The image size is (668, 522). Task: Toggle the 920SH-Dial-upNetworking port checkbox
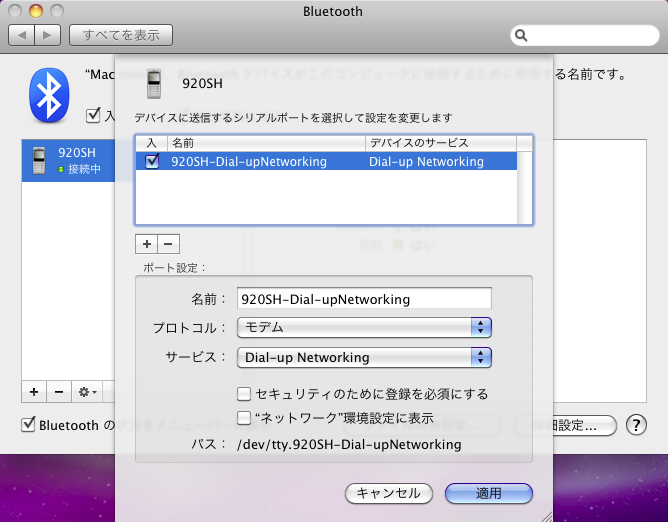click(152, 161)
